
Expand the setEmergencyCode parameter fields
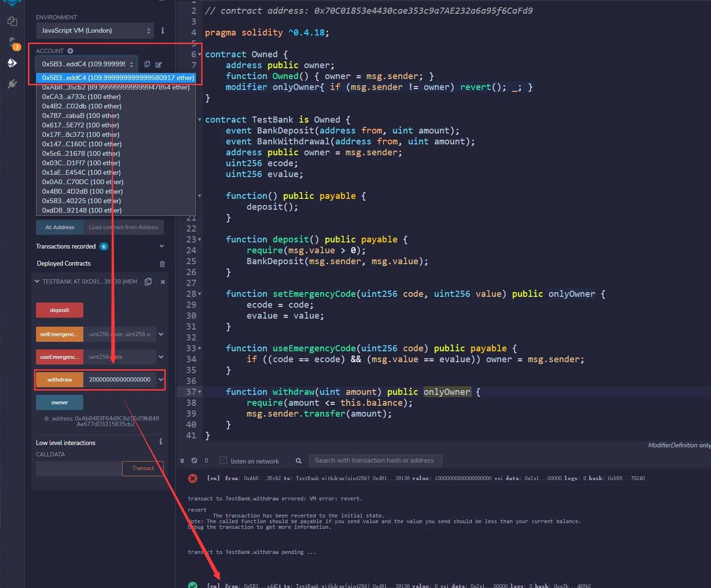(161, 334)
